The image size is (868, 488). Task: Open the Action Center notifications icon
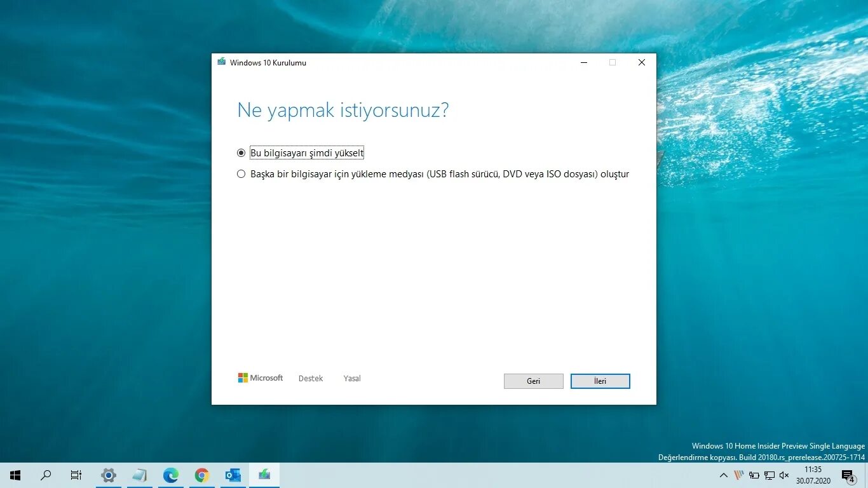pos(848,475)
